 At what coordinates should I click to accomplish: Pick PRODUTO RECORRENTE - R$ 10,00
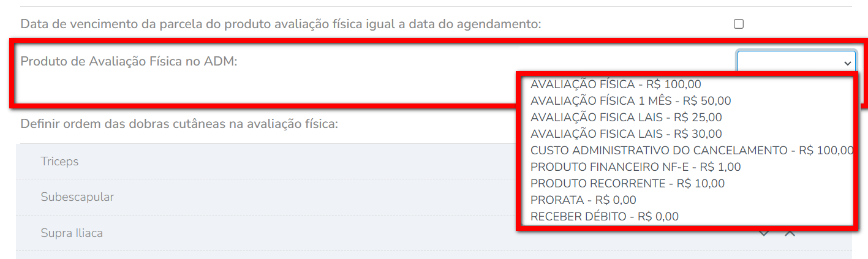(627, 184)
